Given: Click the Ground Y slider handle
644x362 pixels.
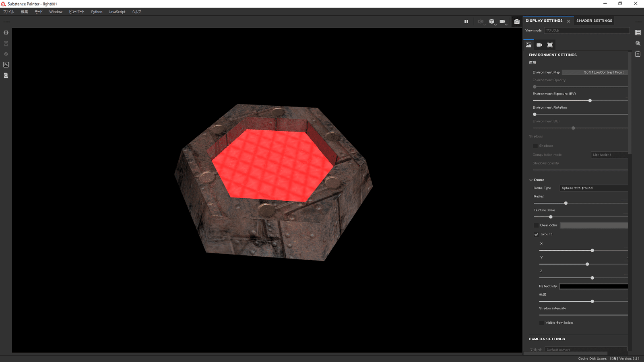Looking at the screenshot, I should coord(587,264).
